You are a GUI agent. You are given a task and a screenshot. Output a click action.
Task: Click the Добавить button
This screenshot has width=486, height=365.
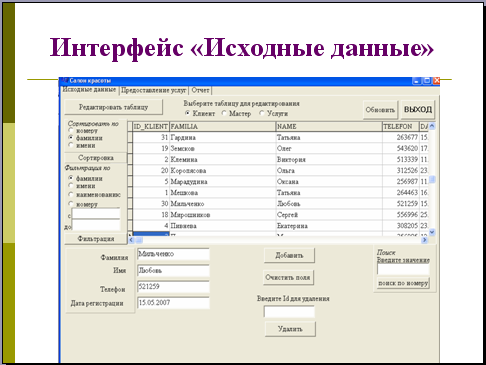tap(289, 255)
